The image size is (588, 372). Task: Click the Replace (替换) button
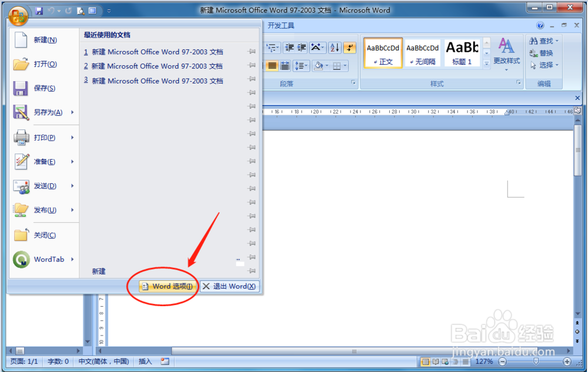pyautogui.click(x=541, y=53)
